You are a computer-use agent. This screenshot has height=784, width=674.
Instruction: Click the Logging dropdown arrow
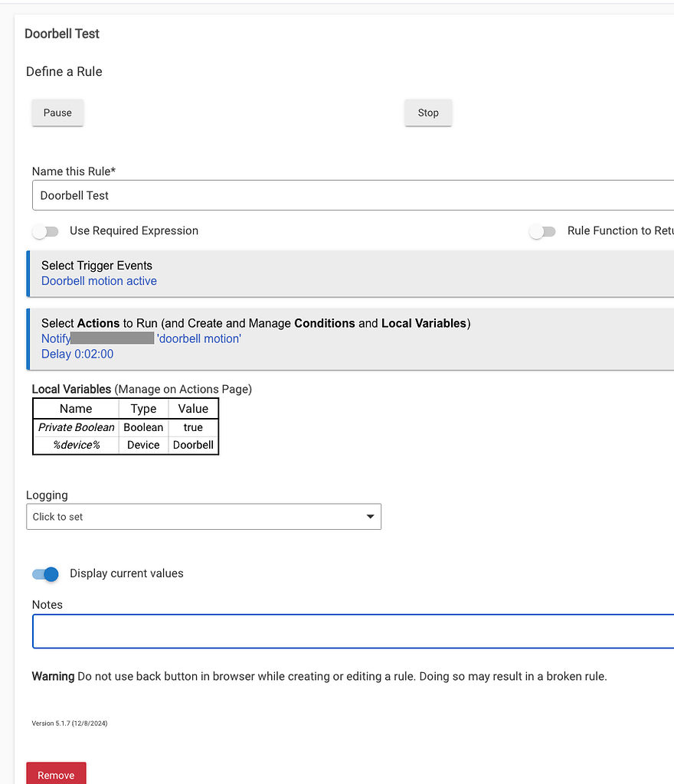click(x=370, y=516)
